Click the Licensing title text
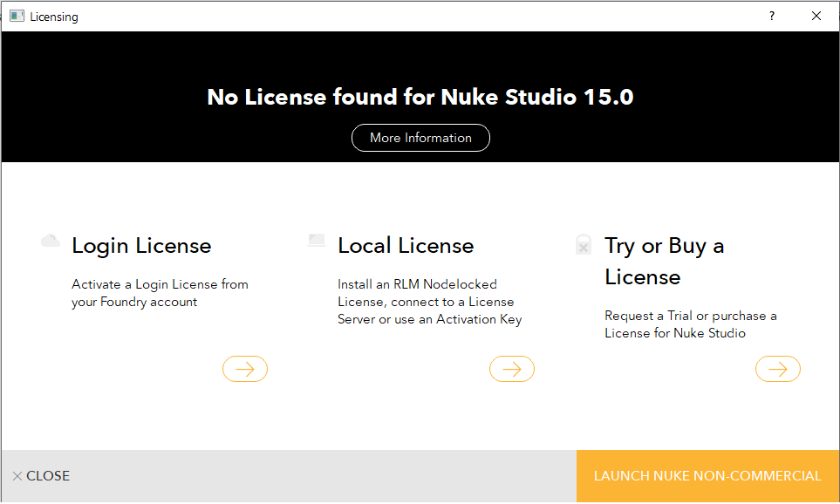 click(x=54, y=17)
